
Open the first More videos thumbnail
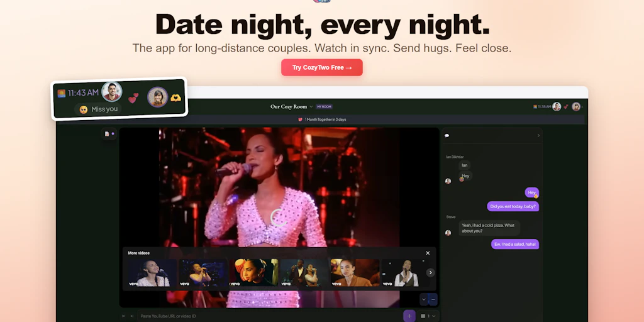(152, 273)
